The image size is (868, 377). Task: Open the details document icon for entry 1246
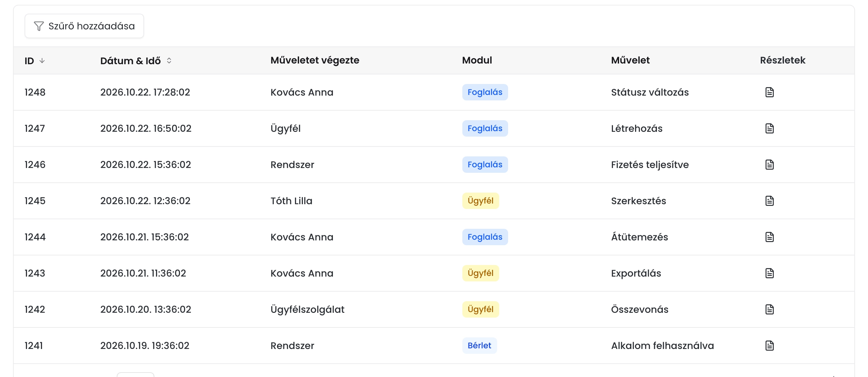pyautogui.click(x=769, y=165)
